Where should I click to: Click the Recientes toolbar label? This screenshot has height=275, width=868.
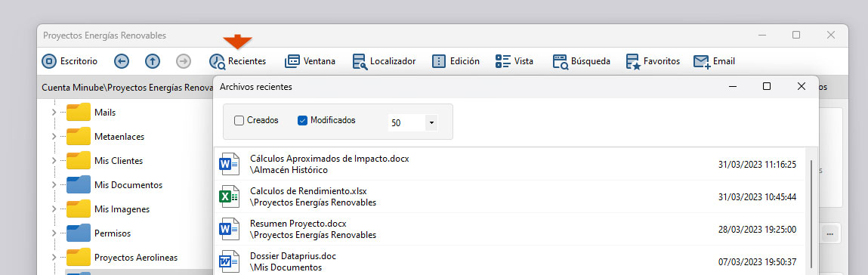point(247,61)
